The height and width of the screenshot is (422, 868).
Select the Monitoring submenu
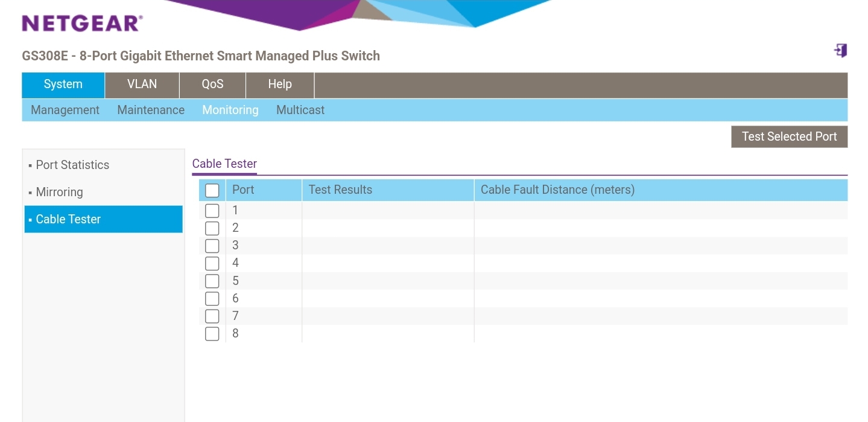coord(230,110)
